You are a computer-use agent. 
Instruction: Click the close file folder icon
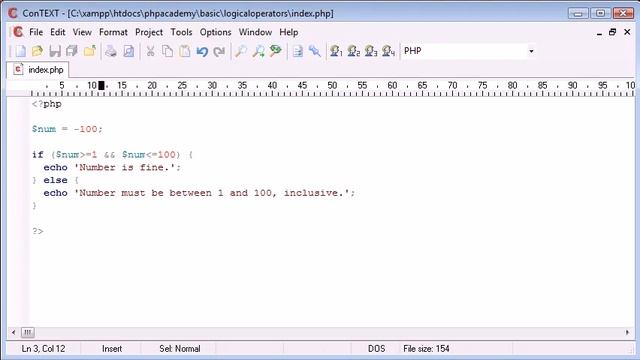coord(89,51)
